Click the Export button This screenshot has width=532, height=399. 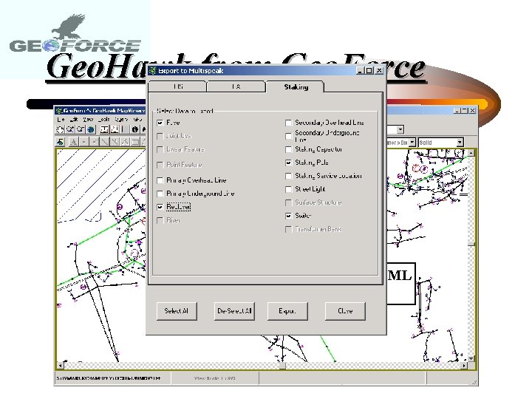point(287,311)
